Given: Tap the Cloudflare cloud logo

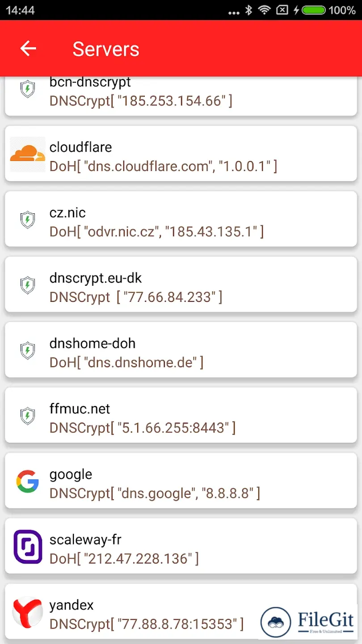Looking at the screenshot, I should [28, 154].
